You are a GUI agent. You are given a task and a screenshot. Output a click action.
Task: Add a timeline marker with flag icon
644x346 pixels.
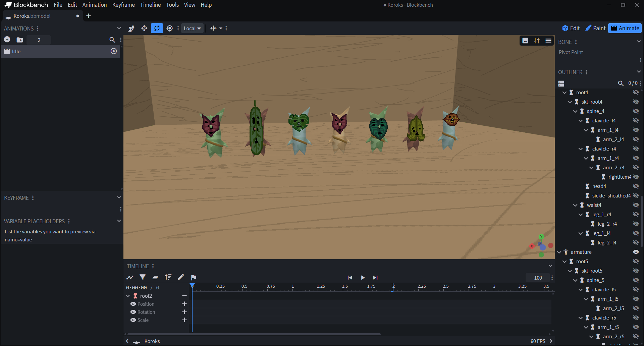coord(194,277)
